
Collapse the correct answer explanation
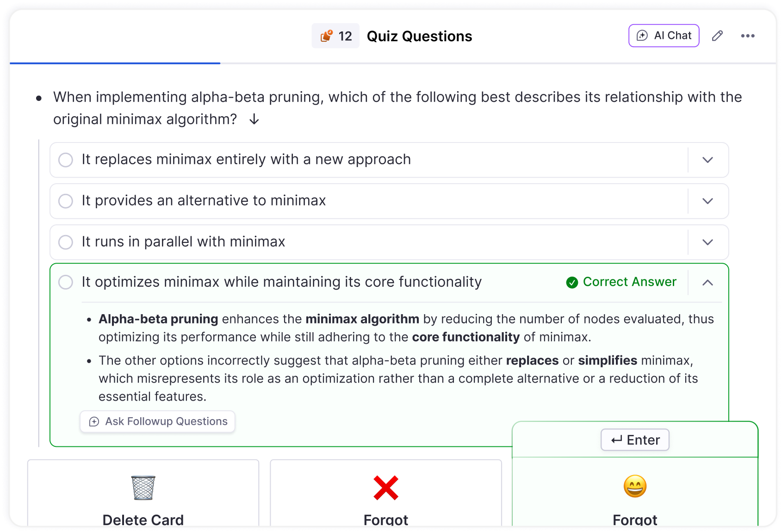point(708,283)
